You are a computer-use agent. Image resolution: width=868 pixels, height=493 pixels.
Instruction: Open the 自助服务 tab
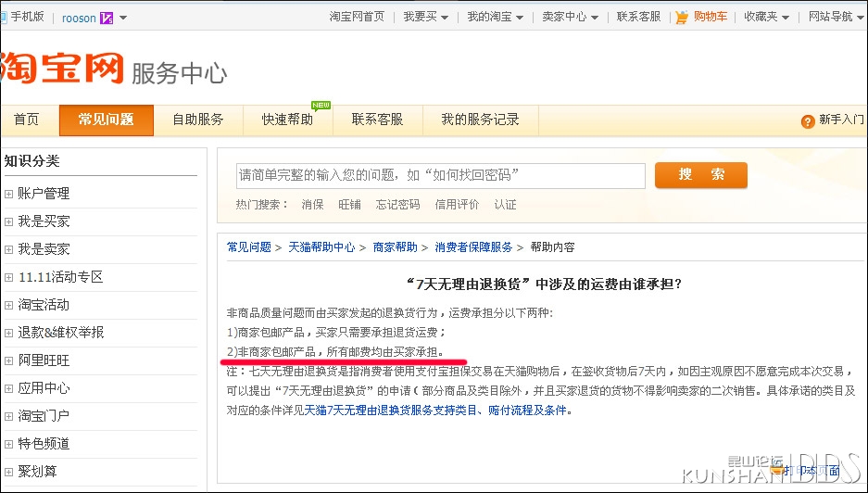tap(198, 120)
